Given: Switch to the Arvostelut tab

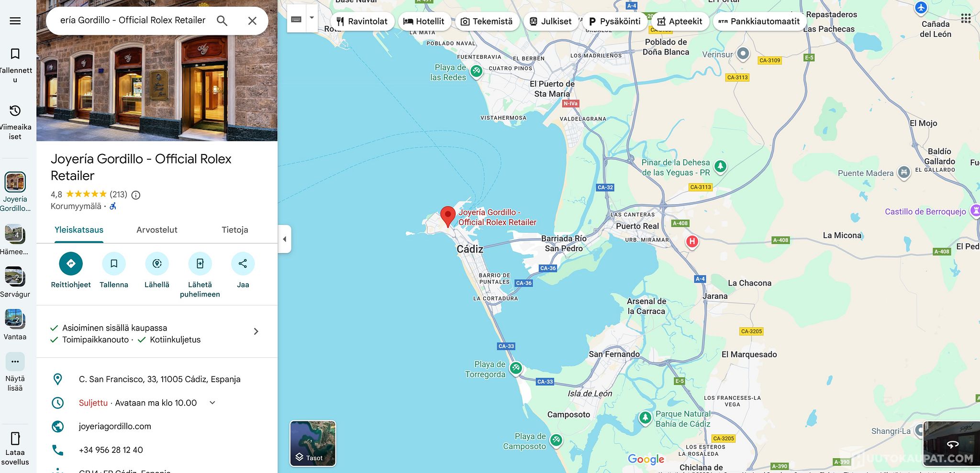Looking at the screenshot, I should coord(157,230).
